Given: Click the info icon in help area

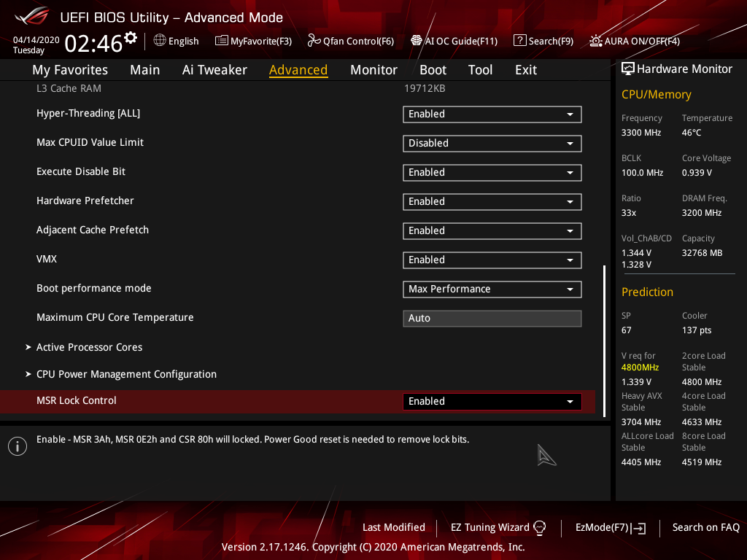Looking at the screenshot, I should (18, 446).
